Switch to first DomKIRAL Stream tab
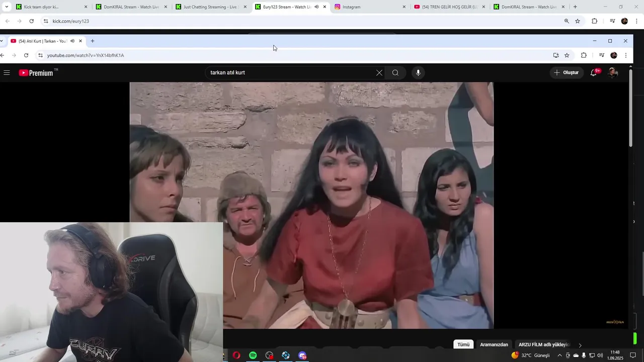Screen dimensions: 644x362 click(x=132, y=7)
